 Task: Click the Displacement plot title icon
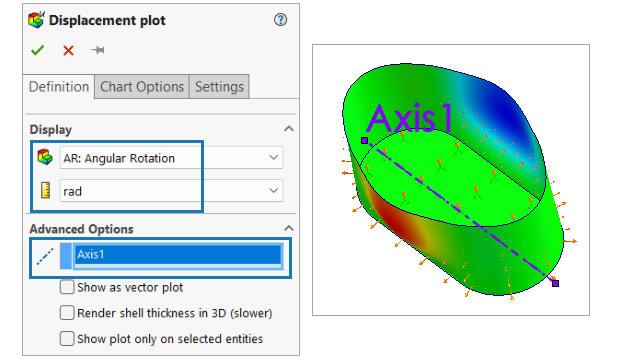coord(36,20)
